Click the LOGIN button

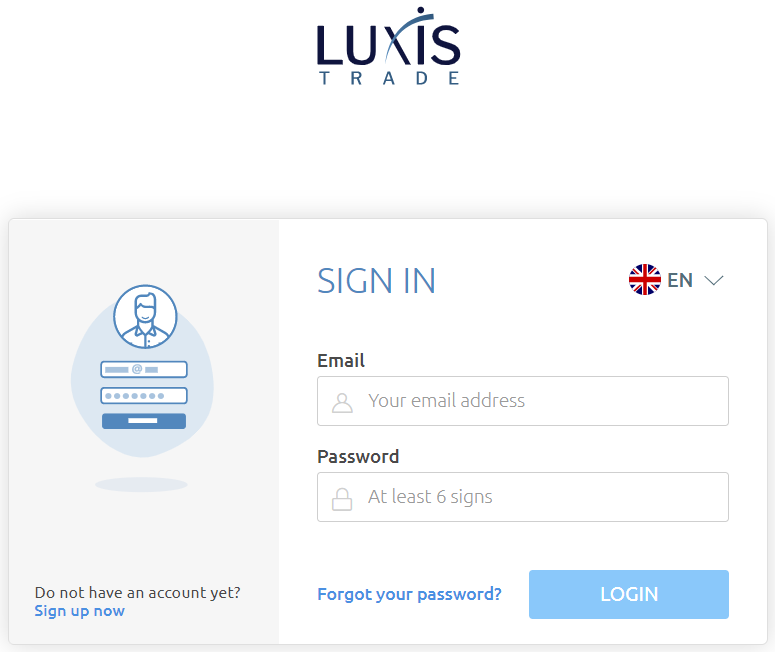(629, 594)
